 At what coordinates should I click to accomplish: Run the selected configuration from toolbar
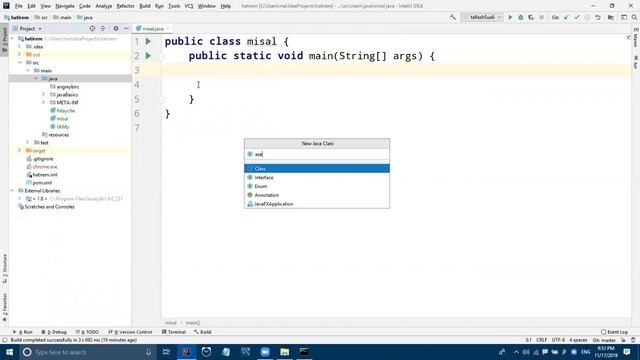coord(510,18)
